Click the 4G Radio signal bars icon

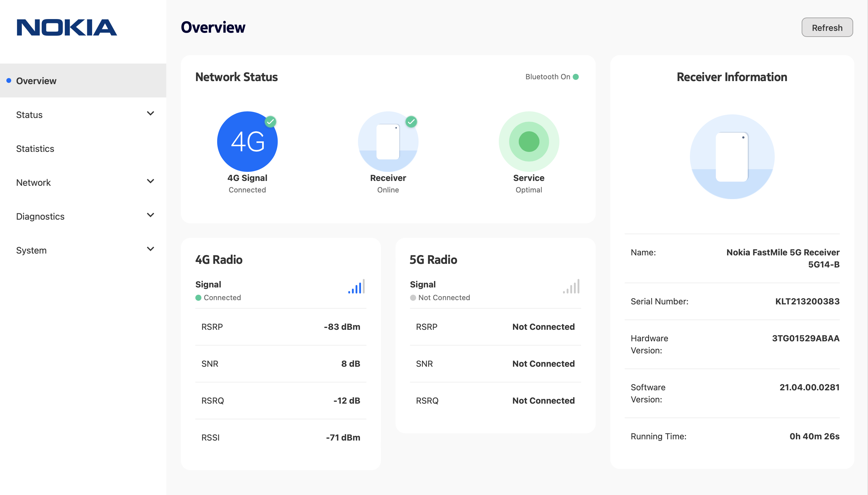point(356,287)
